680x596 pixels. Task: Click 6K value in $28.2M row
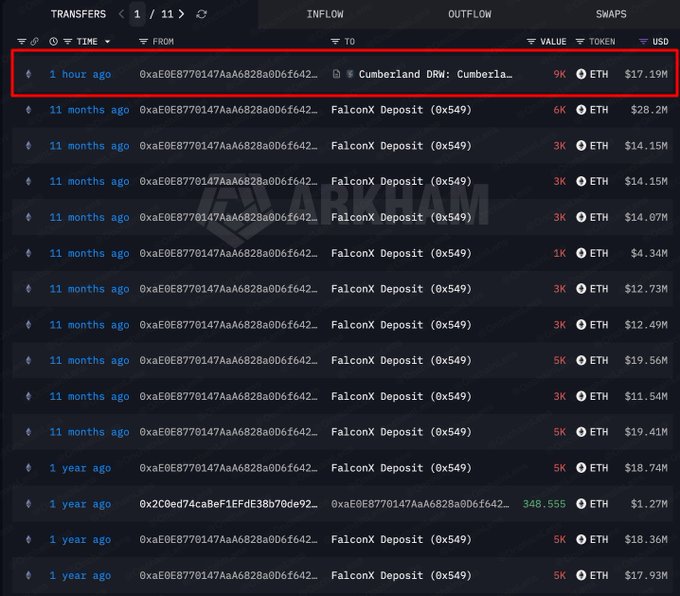point(559,110)
